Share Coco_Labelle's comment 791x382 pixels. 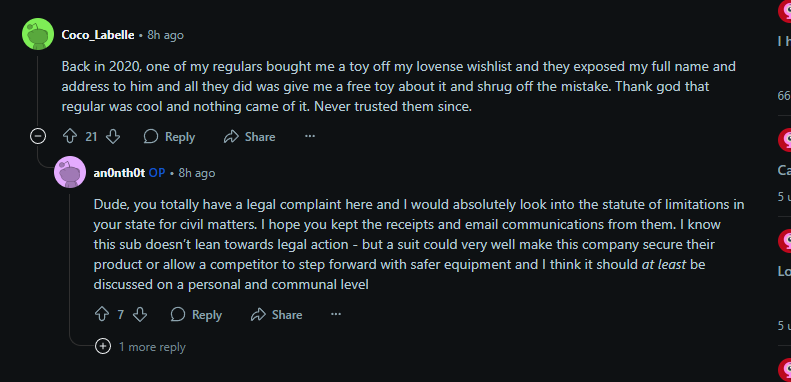249,137
